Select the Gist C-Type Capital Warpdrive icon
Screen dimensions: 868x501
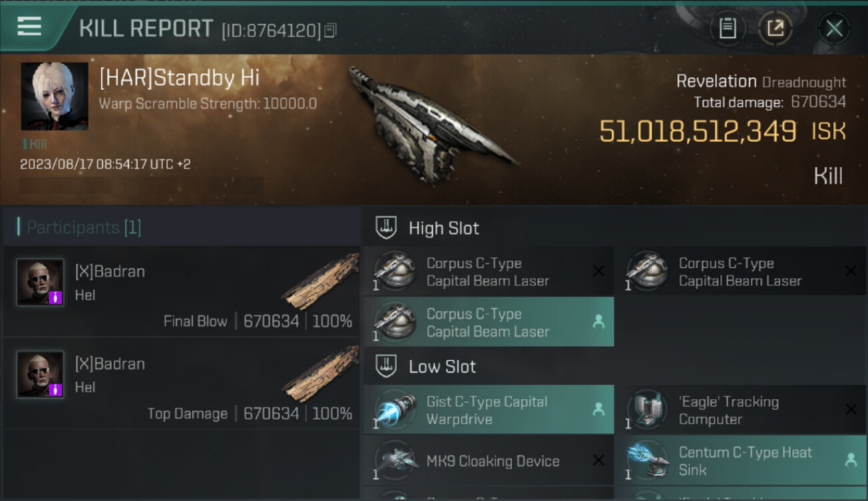395,409
